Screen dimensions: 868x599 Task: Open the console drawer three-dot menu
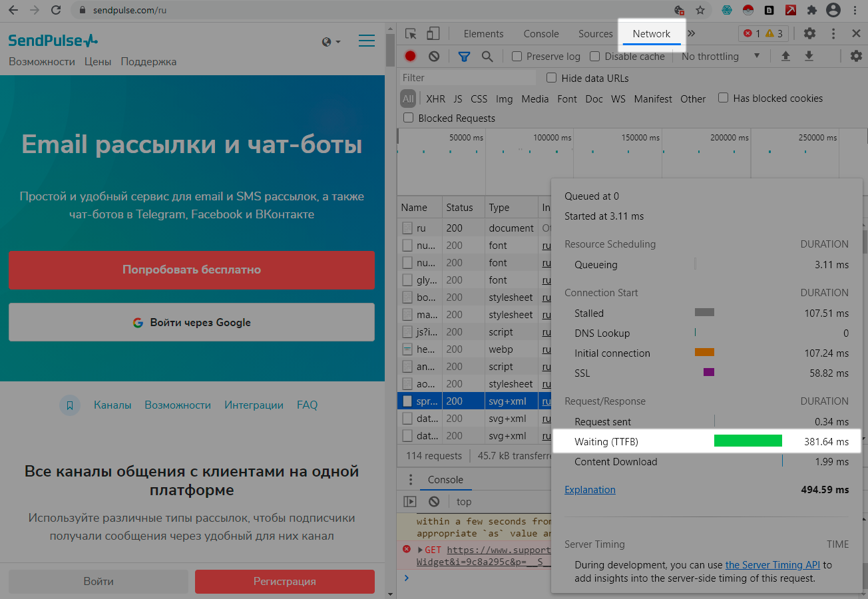click(411, 480)
